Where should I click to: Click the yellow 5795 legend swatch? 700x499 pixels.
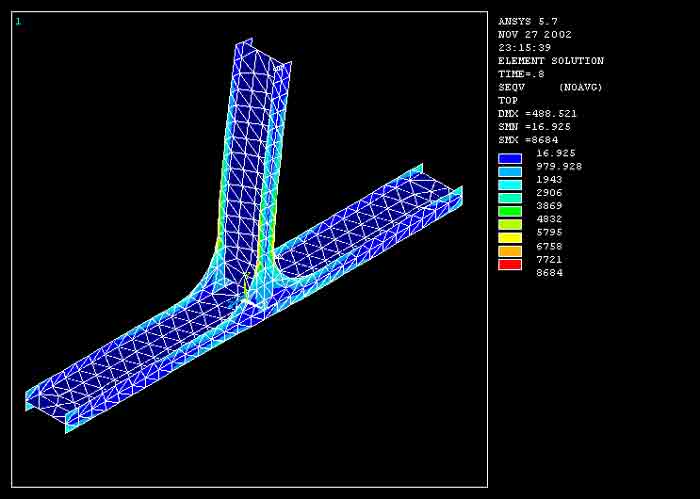pyautogui.click(x=510, y=238)
